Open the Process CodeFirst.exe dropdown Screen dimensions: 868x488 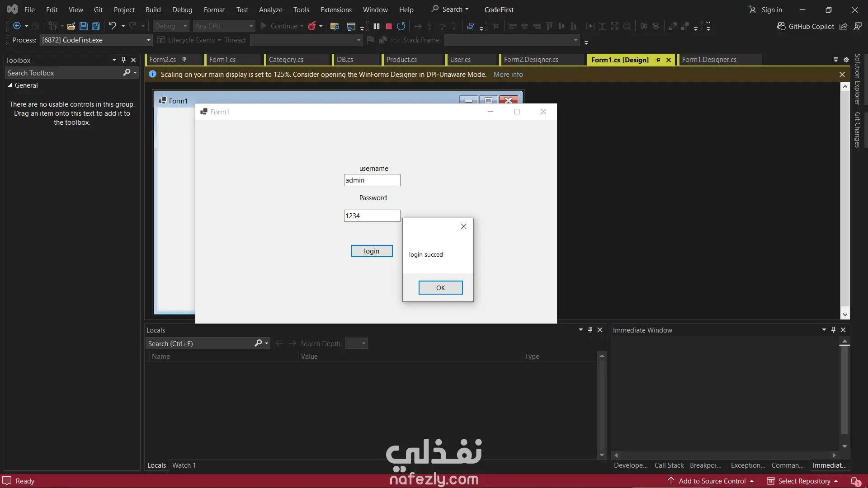click(x=148, y=40)
